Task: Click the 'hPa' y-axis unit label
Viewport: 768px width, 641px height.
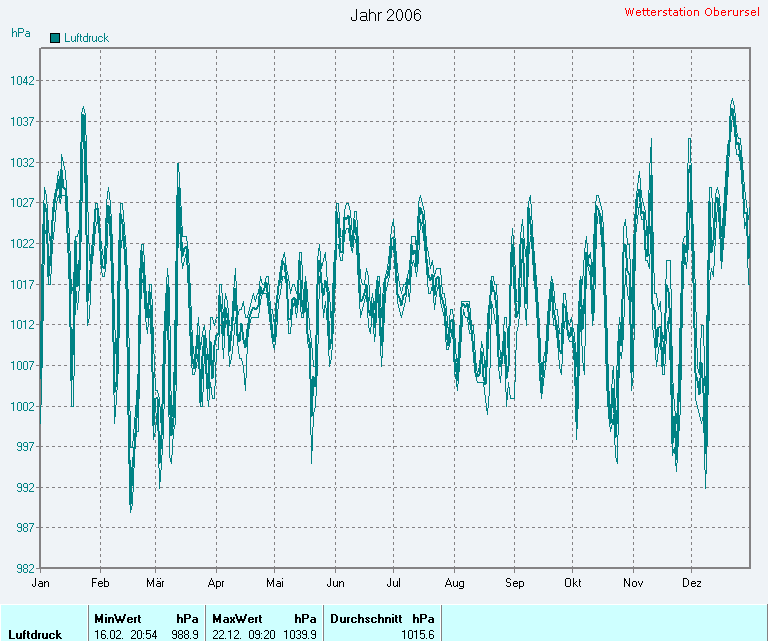Action: pos(21,33)
